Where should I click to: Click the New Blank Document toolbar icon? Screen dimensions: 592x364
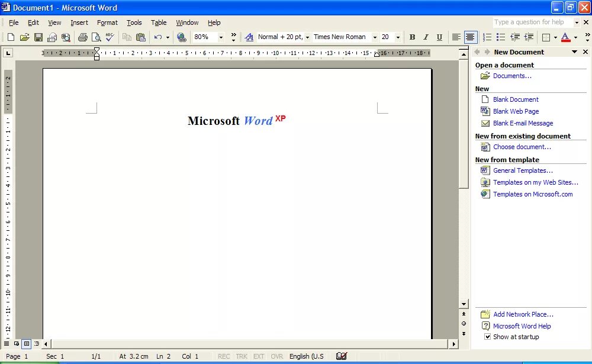click(11, 37)
